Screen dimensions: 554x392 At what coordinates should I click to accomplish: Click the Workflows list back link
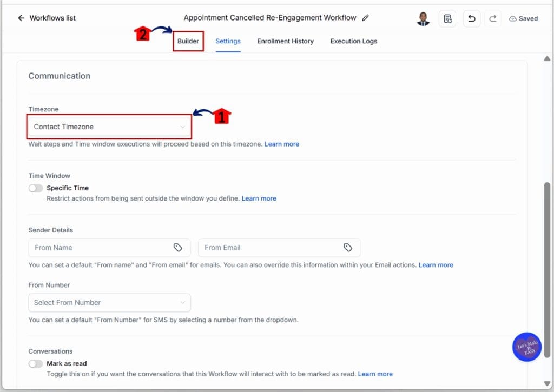pos(52,18)
